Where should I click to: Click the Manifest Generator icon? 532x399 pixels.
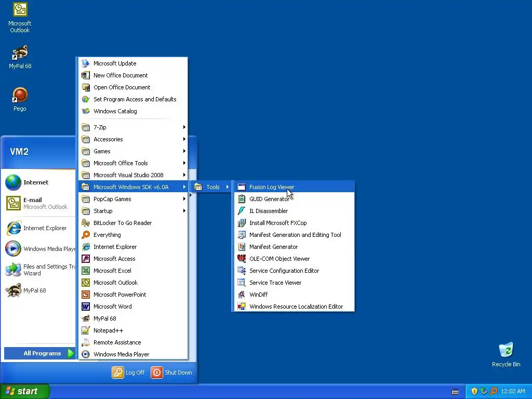point(241,247)
